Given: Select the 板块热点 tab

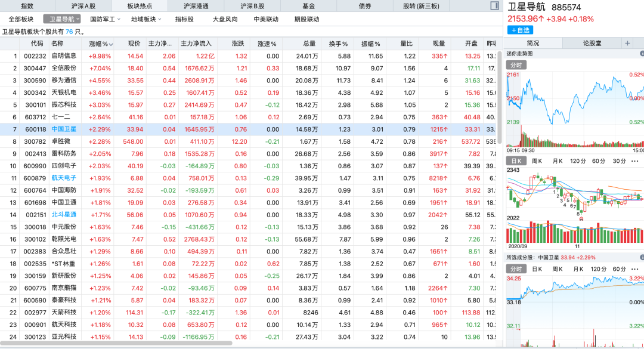Looking at the screenshot, I should pos(139,6).
